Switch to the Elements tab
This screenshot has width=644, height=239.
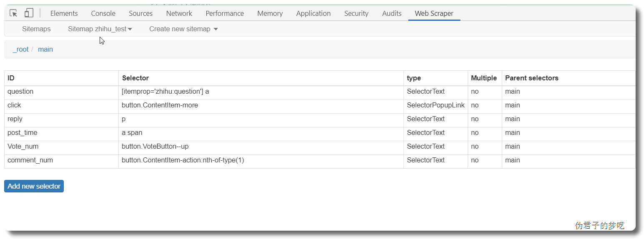64,13
